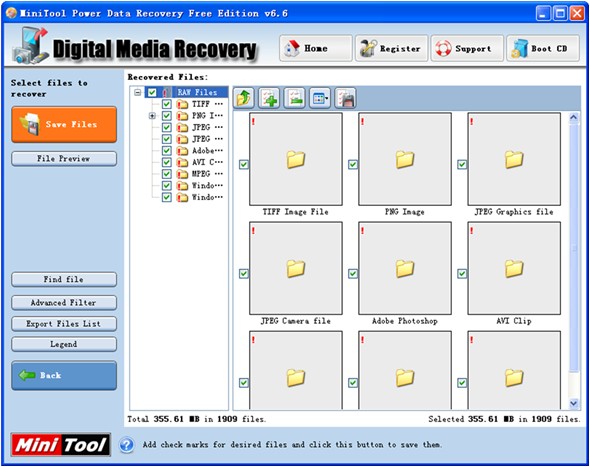Open the view mode dropdown in toolbar
Image resolution: width=590 pixels, height=467 pixels.
[x=320, y=99]
